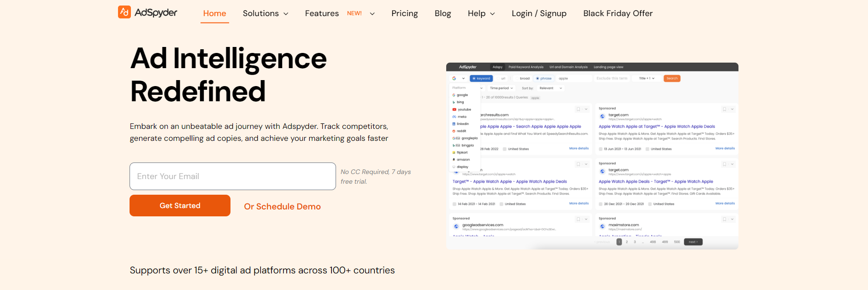The height and width of the screenshot is (290, 868).
Task: Choose the phrase match radio button
Action: pyautogui.click(x=544, y=78)
